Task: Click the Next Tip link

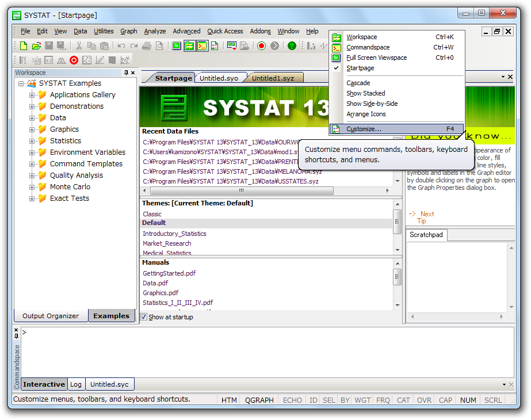Action: (422, 217)
